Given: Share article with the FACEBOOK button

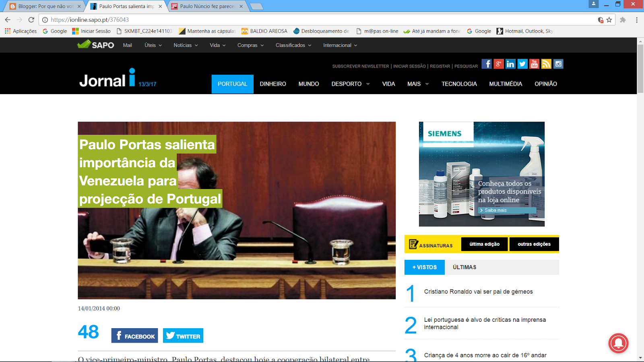Looking at the screenshot, I should 134,335.
